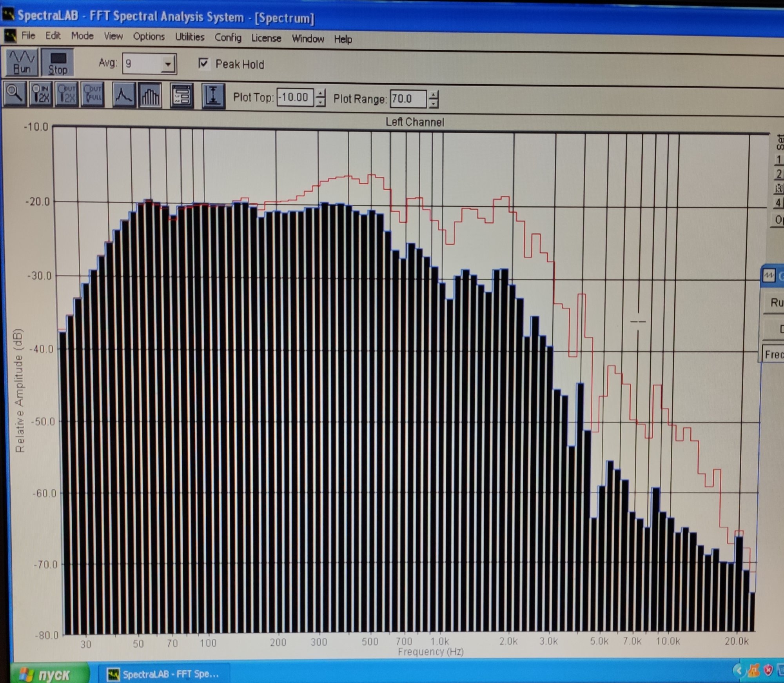Decrease Plot Range with the down arrow

click(x=433, y=104)
